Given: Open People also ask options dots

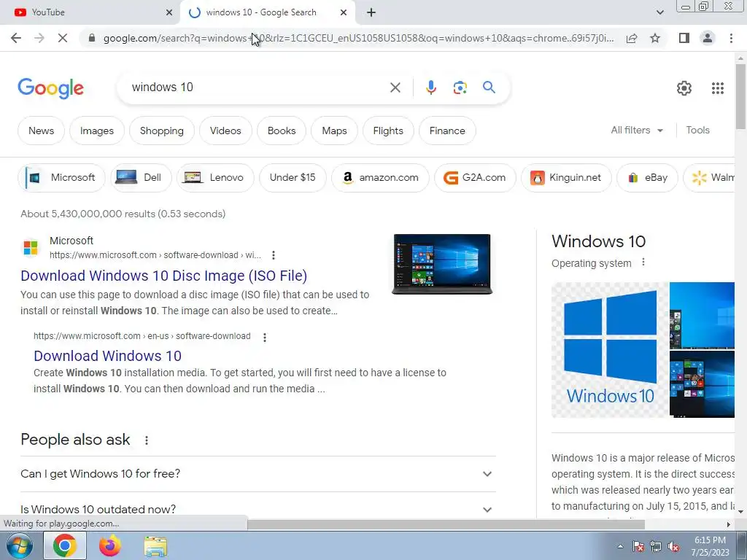Looking at the screenshot, I should pos(146,440).
